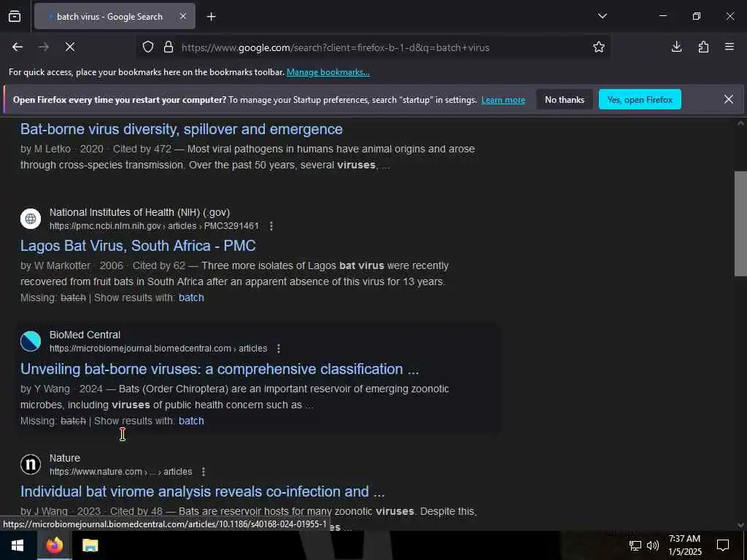View site security via padlock icon
The height and width of the screenshot is (560, 747).
169,47
